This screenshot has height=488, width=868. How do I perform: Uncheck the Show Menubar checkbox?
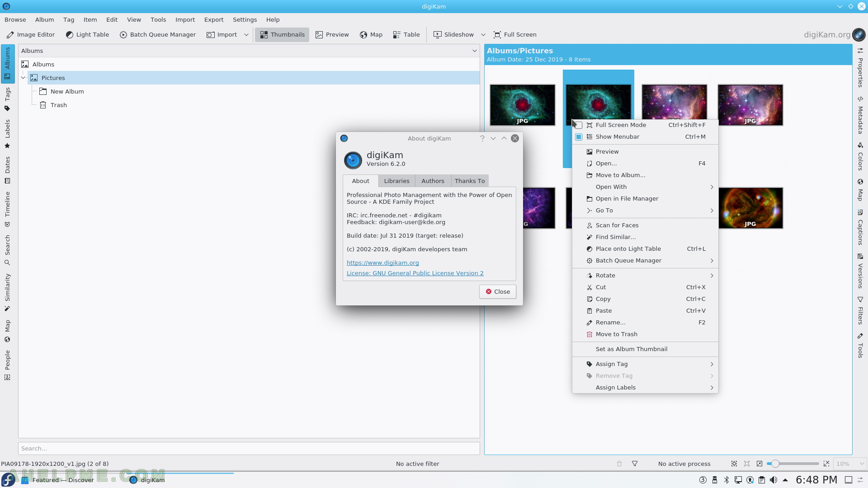click(x=578, y=137)
